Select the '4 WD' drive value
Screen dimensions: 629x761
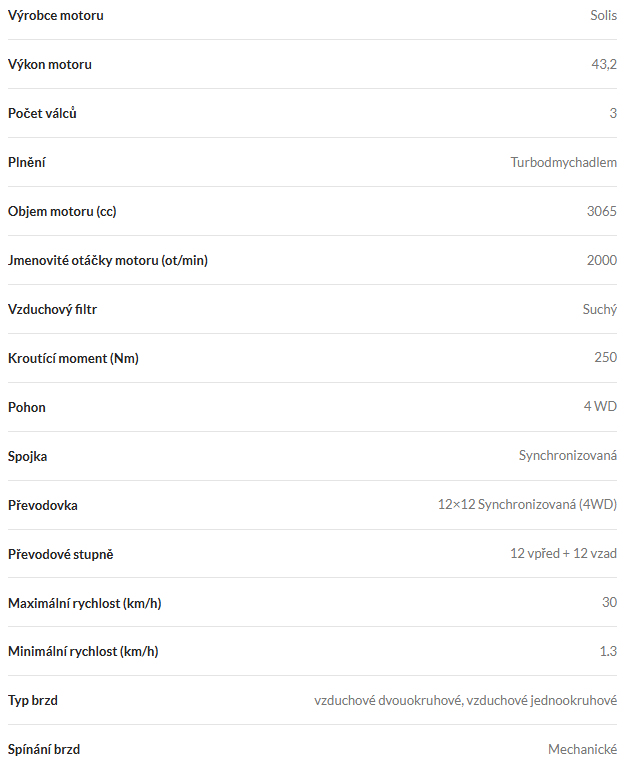[600, 407]
